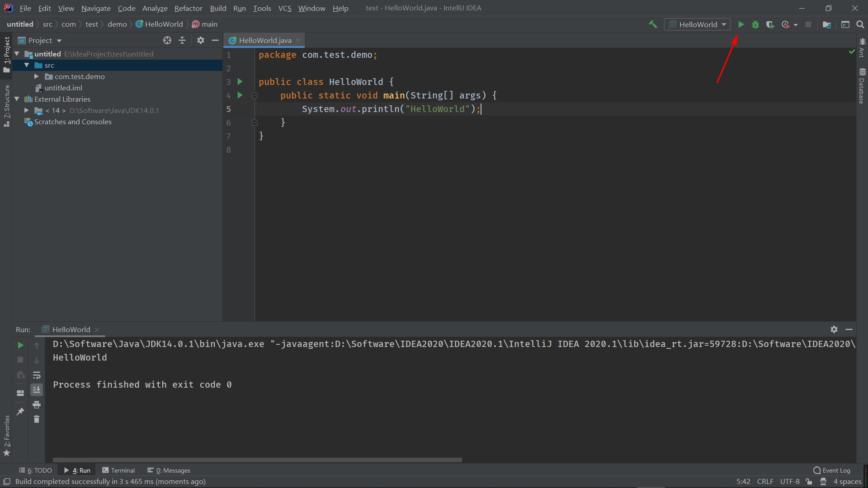Screen dimensions: 868x488
Task: Open the Messages tool tab
Action: (x=169, y=470)
